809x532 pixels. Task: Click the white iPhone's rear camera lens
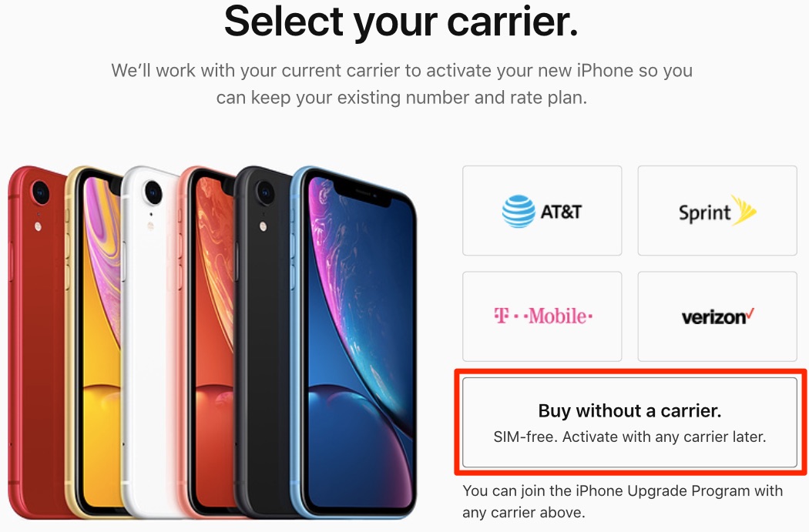[x=153, y=192]
